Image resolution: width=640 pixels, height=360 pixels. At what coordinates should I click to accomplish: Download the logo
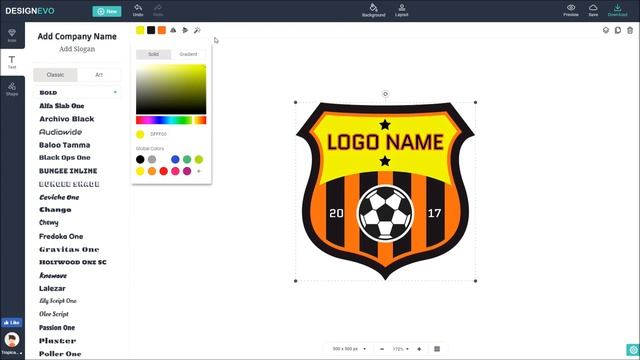coord(617,10)
